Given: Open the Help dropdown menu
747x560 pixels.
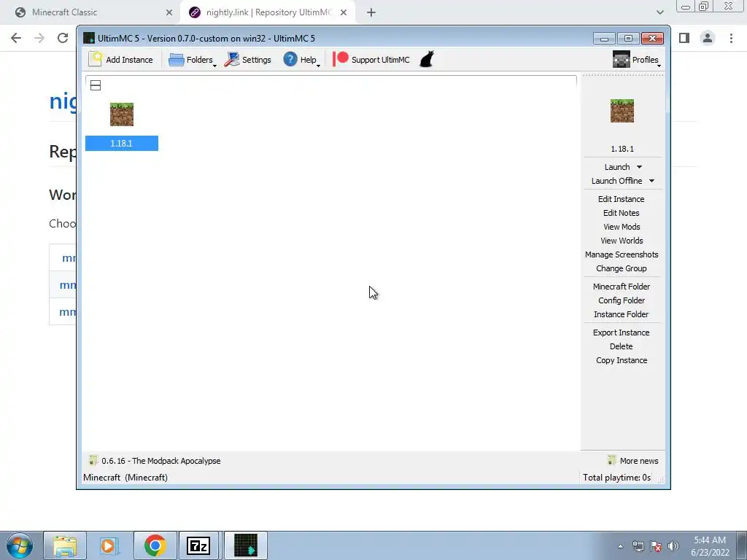Looking at the screenshot, I should (301, 60).
